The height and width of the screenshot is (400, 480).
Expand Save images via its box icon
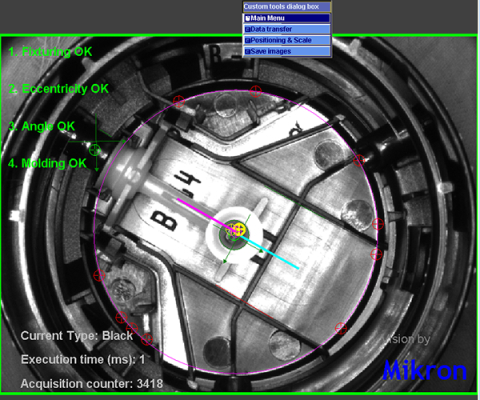click(247, 52)
